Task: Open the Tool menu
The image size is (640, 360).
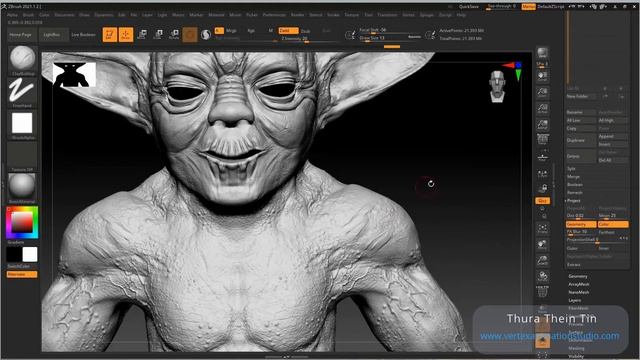Action: coord(368,15)
